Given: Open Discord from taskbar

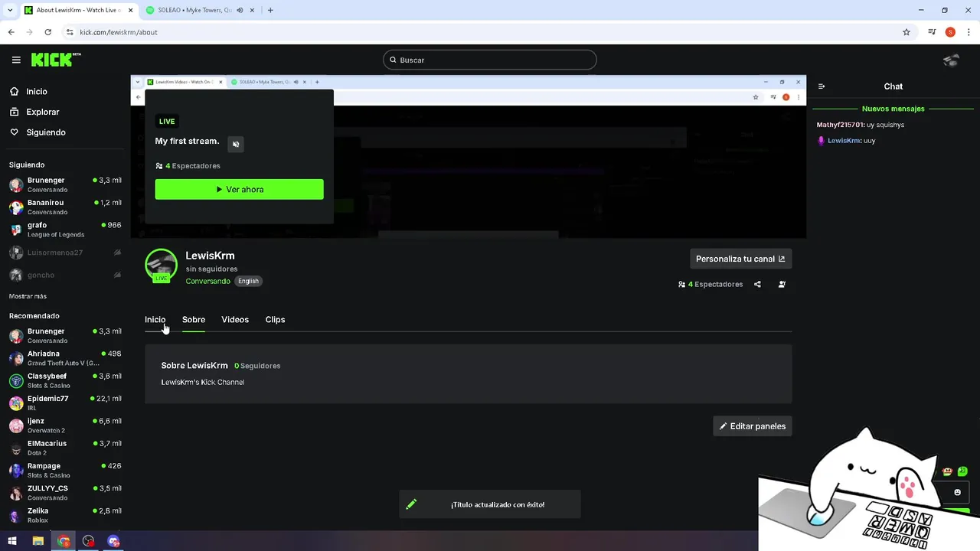Looking at the screenshot, I should click(114, 541).
